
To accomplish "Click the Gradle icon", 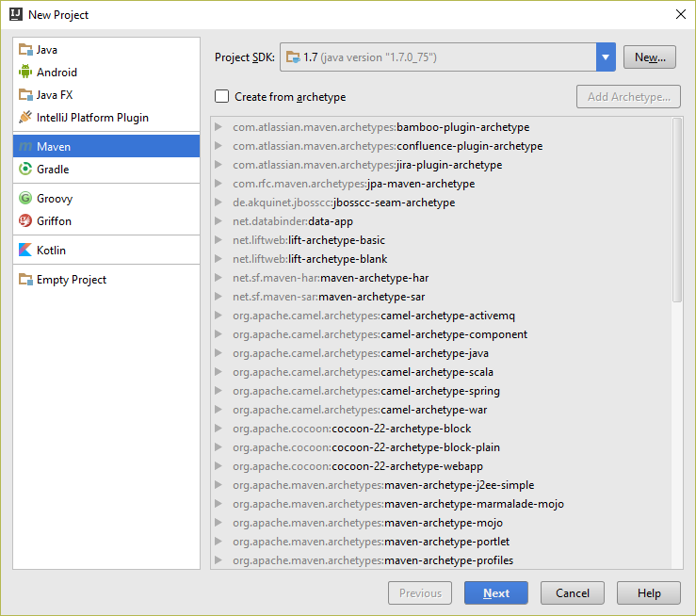I will 25,170.
